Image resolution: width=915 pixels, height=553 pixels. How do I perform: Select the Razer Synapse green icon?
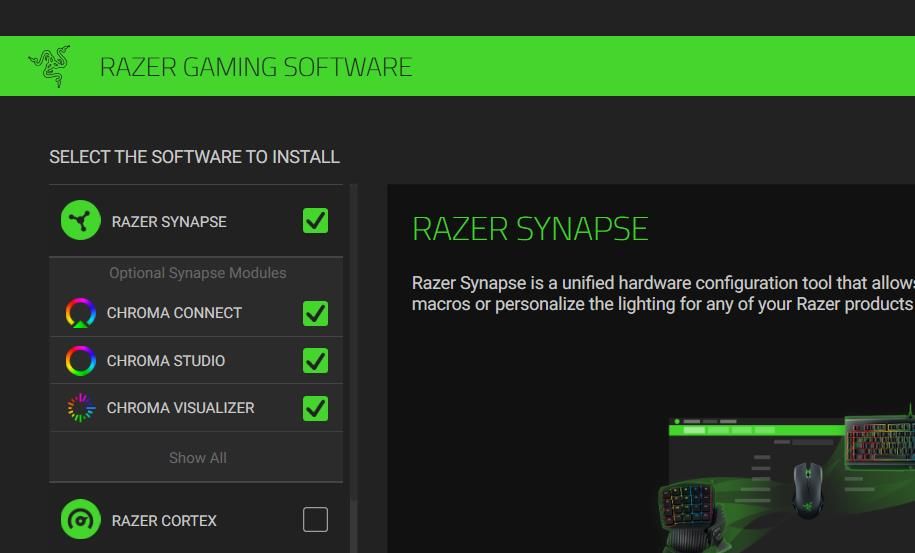click(x=81, y=220)
